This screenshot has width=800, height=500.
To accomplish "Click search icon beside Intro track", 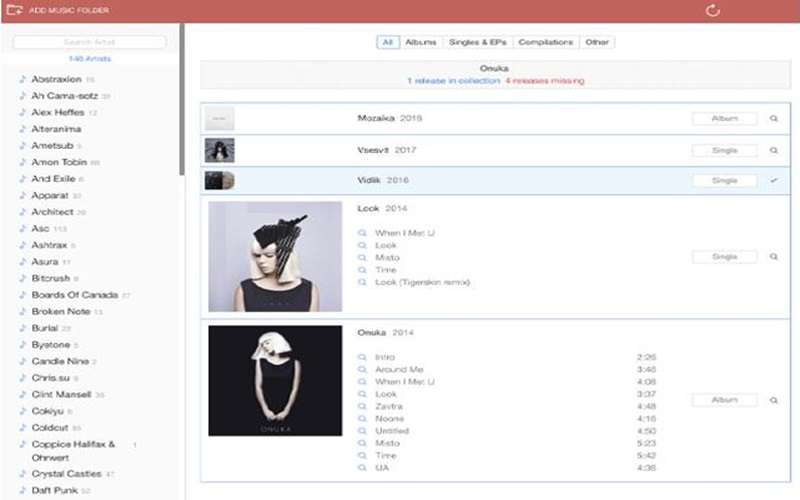I will point(362,357).
